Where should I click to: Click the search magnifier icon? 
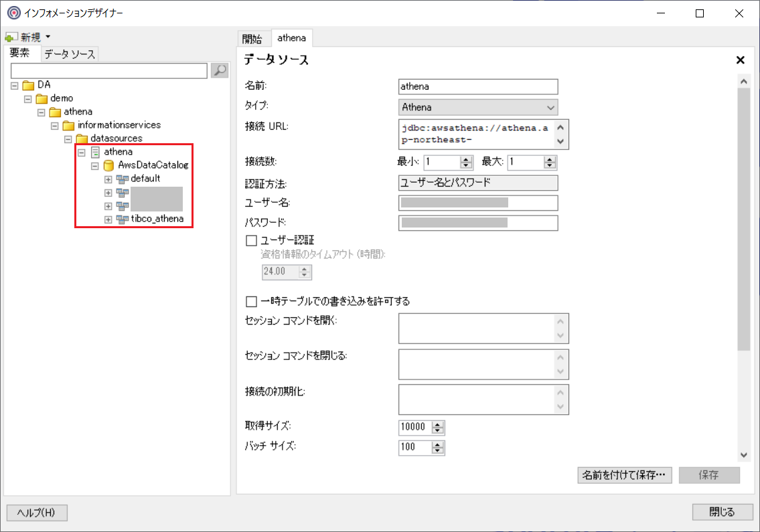[x=220, y=71]
